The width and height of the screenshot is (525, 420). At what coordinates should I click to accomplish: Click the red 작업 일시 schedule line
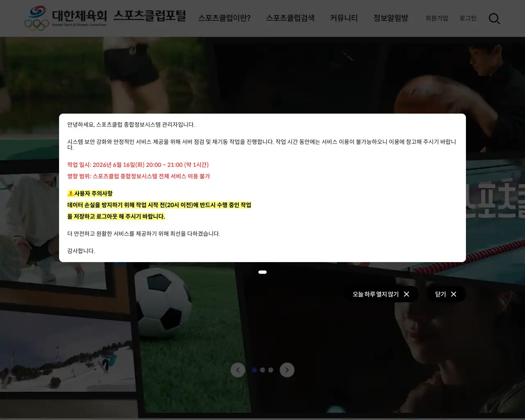point(138,165)
